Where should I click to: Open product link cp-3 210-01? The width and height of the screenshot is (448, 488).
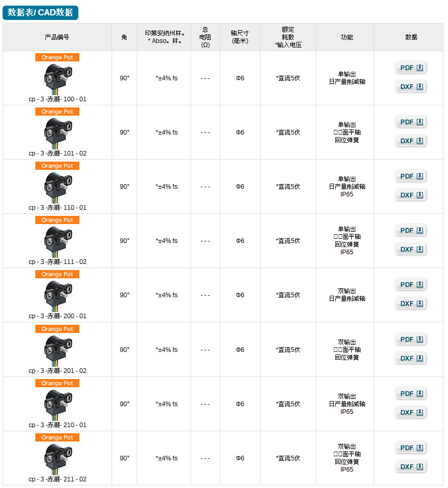57,425
